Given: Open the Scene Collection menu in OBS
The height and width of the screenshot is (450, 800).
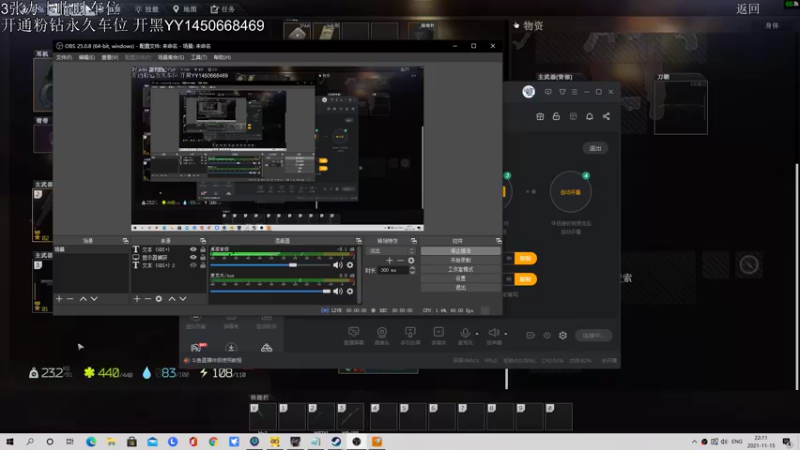Looking at the screenshot, I should point(171,58).
